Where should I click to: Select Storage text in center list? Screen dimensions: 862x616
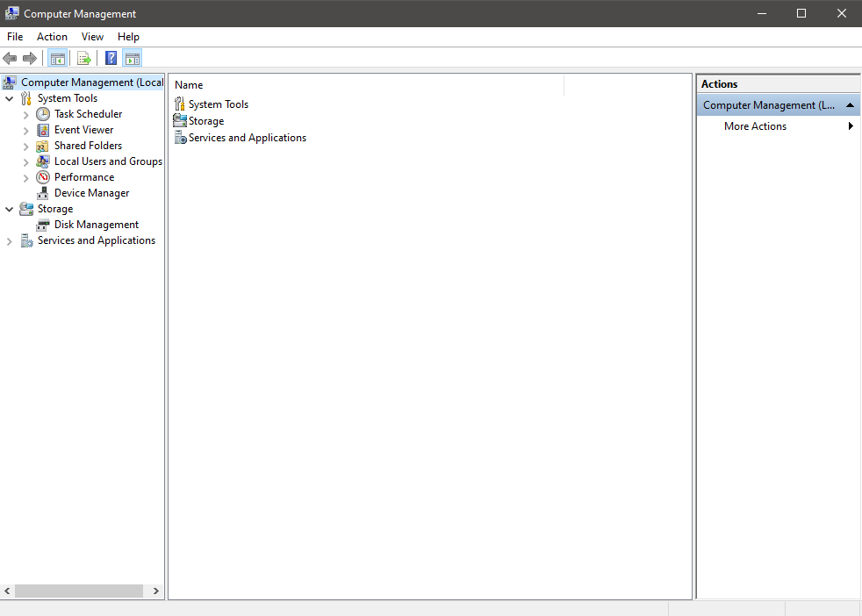[x=206, y=121]
